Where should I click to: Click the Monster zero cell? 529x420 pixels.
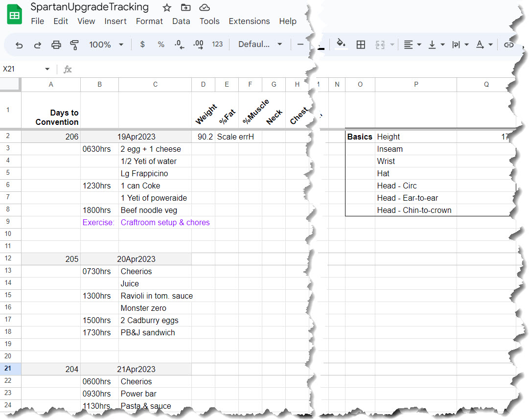click(155, 308)
